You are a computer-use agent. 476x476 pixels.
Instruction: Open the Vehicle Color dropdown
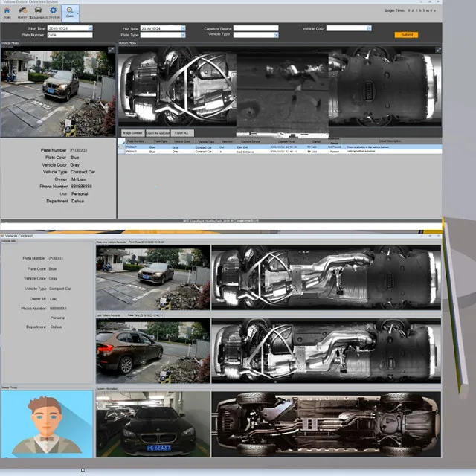click(x=369, y=28)
